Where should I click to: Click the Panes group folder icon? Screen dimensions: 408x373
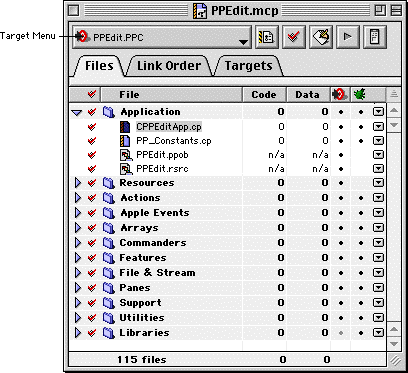point(109,288)
